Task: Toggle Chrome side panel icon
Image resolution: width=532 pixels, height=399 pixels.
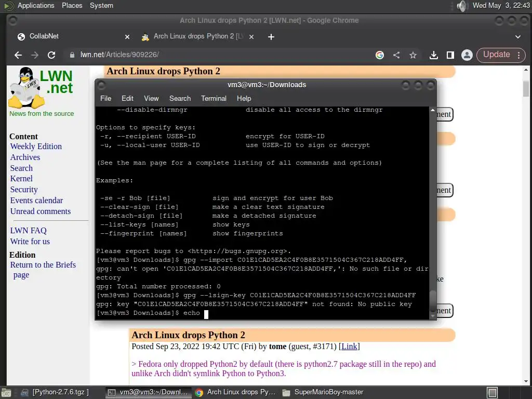Action: pos(450,55)
